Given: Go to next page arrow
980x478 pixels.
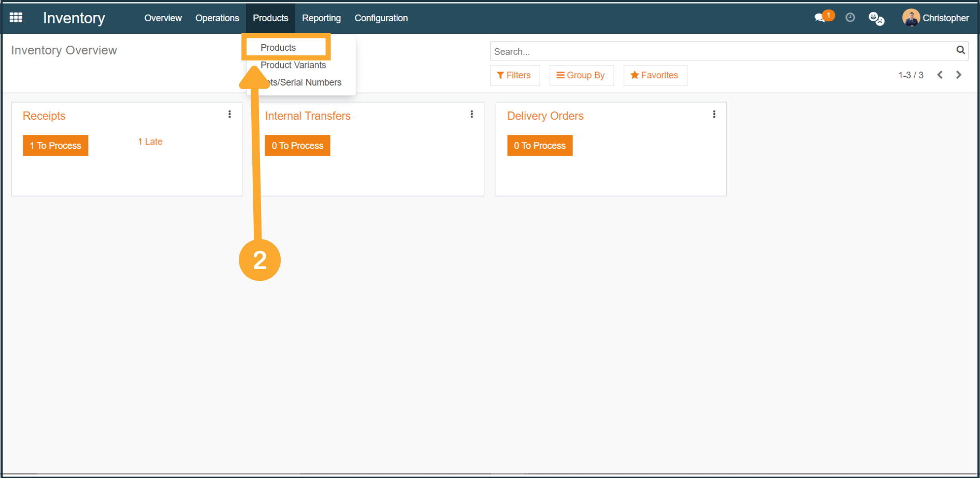Looking at the screenshot, I should click(x=959, y=75).
